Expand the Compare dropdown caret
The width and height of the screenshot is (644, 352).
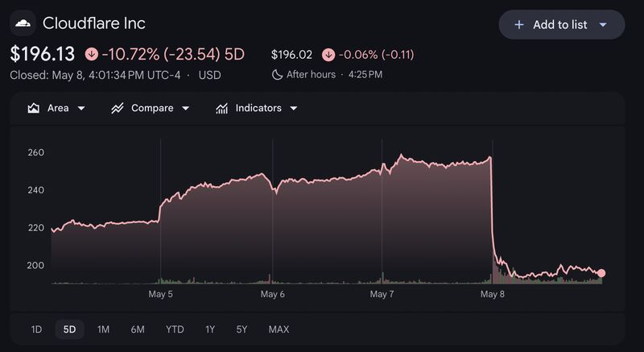pos(186,109)
